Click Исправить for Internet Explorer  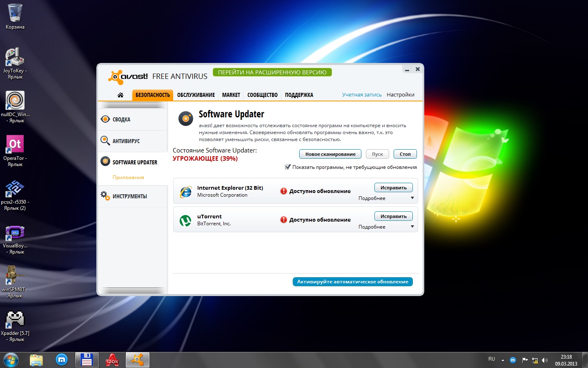click(x=394, y=188)
